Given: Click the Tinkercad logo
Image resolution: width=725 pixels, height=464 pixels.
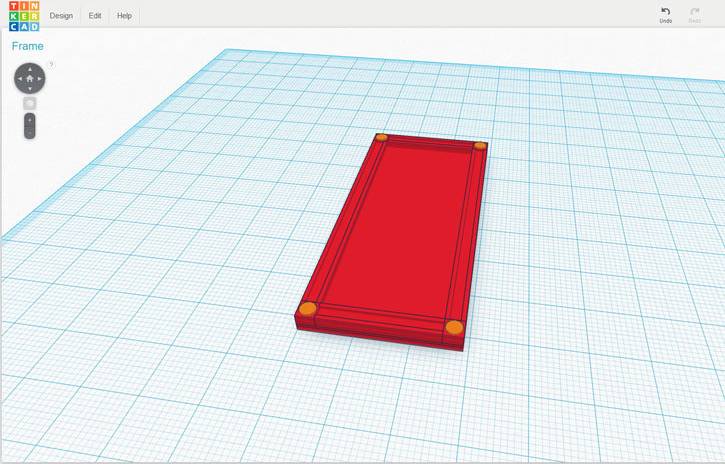Looking at the screenshot, I should [x=24, y=16].
